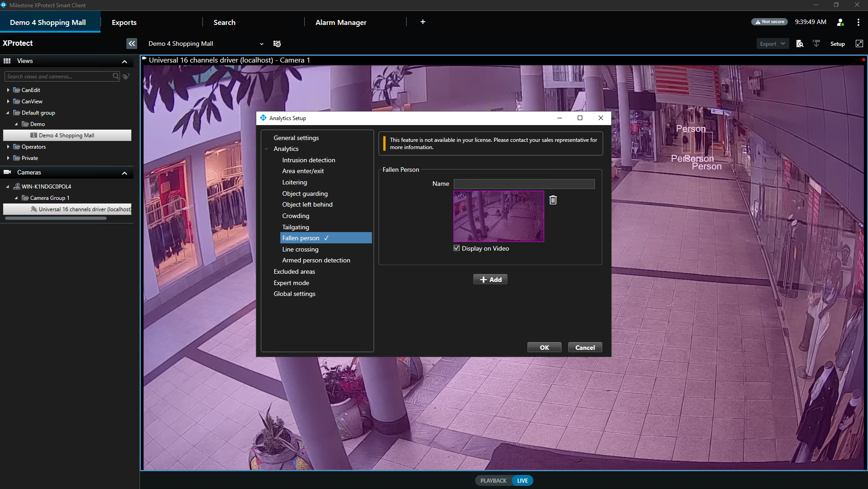
Task: Click the view reload icon next to view selector
Action: point(277,44)
